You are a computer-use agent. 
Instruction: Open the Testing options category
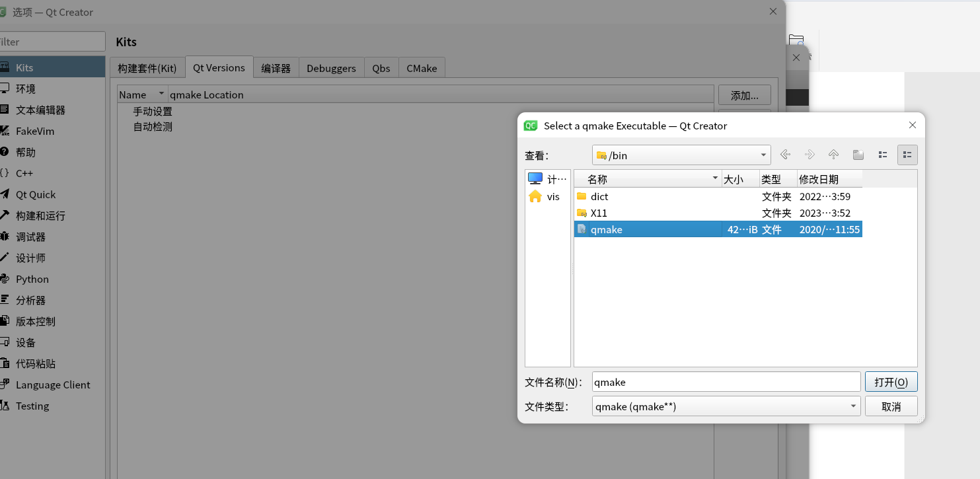coord(52,406)
